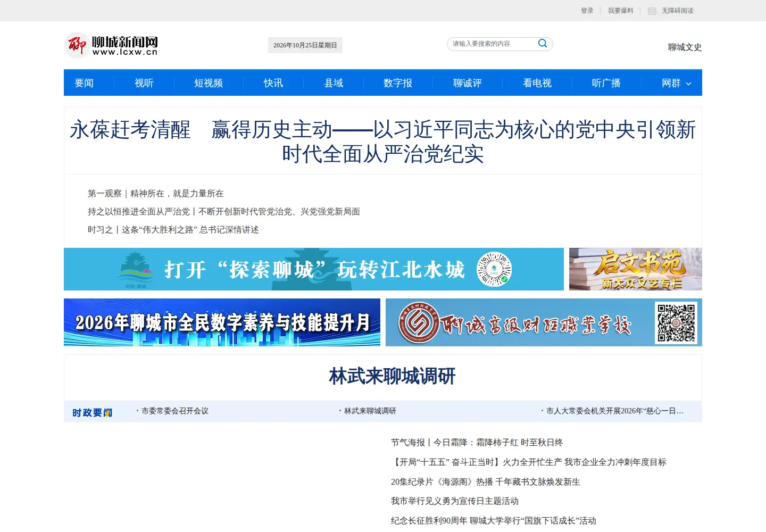Open 市人大常委会机关开展 ticker item
766x532 pixels.
615,411
